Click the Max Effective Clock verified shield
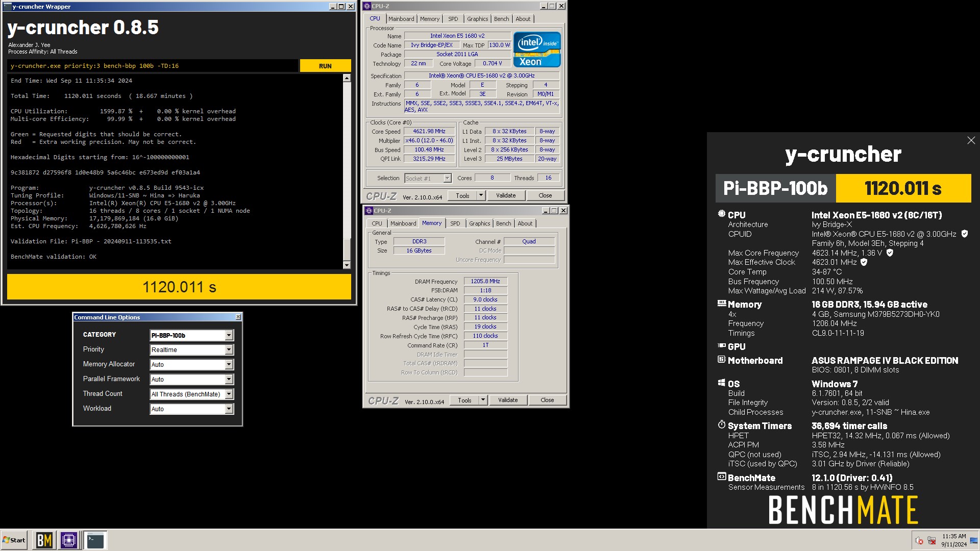 (x=864, y=262)
